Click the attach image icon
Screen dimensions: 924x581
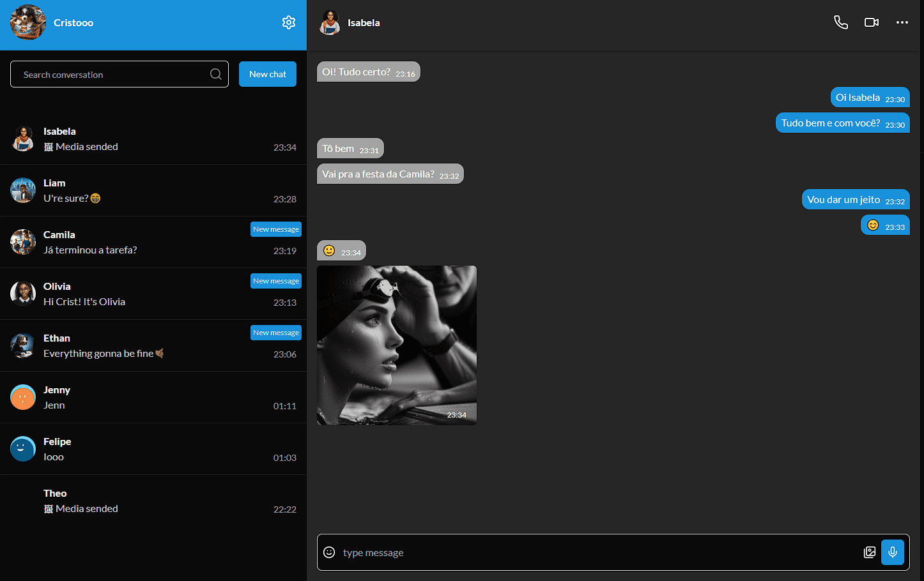click(x=870, y=552)
